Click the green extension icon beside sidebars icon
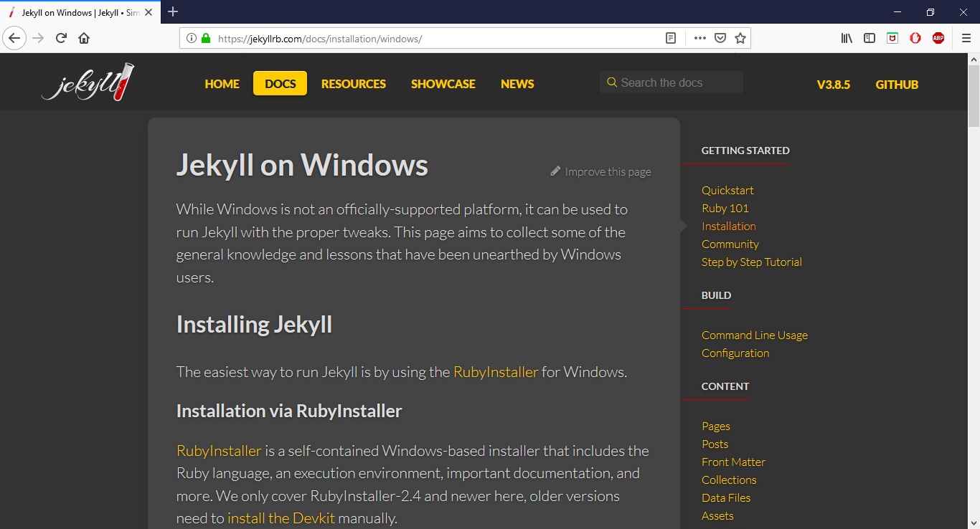Image resolution: width=980 pixels, height=529 pixels. click(892, 39)
